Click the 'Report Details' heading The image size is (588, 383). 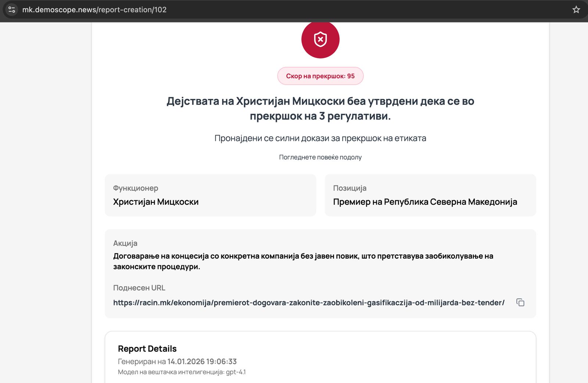point(147,349)
